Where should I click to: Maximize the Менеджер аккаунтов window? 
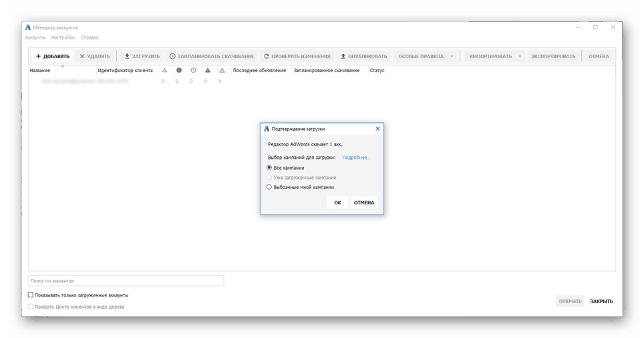point(595,27)
